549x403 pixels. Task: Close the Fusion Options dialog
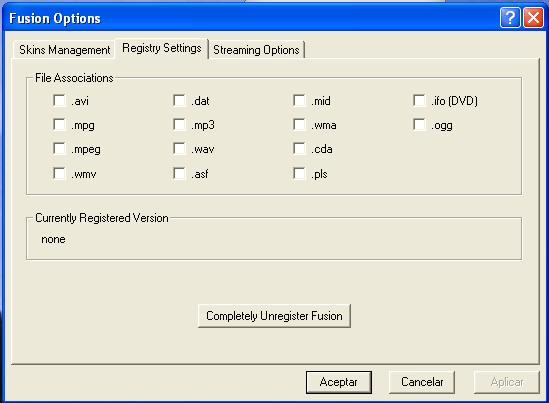pyautogui.click(x=533, y=18)
